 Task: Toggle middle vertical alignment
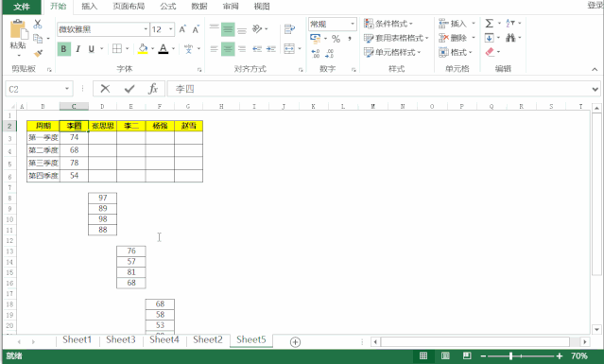[228, 29]
